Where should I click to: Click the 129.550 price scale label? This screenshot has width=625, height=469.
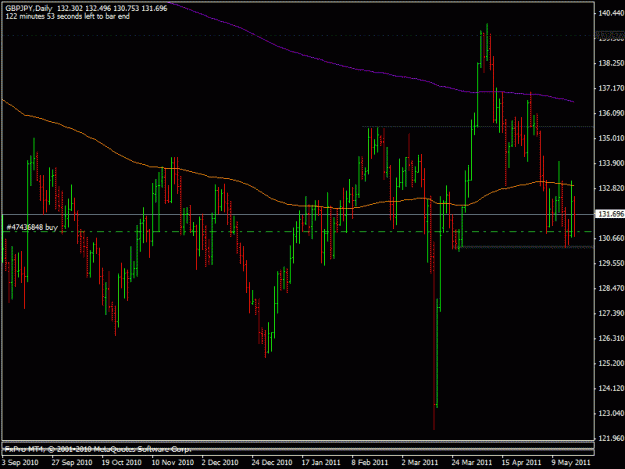click(611, 263)
